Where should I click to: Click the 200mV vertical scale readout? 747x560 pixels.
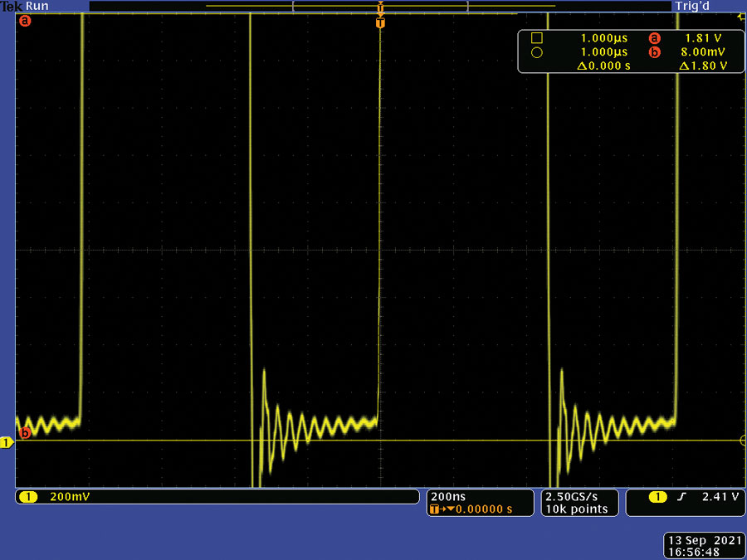coord(70,497)
